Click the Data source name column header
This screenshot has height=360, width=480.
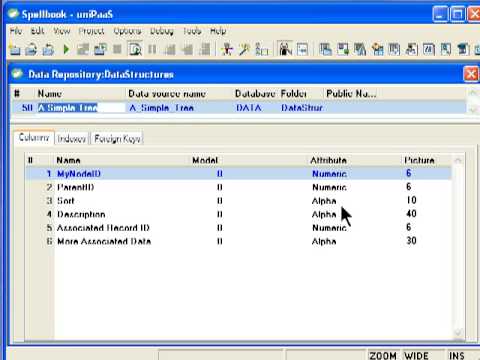(167, 94)
